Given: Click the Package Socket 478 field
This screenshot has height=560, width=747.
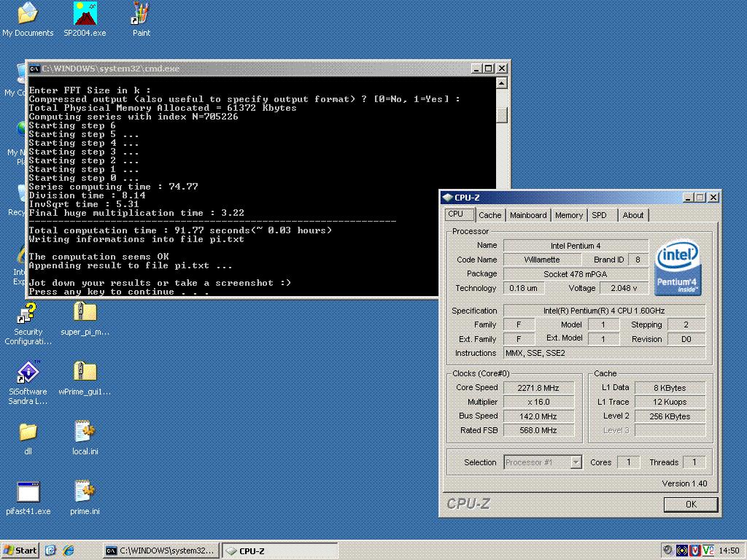Looking at the screenshot, I should click(x=576, y=274).
